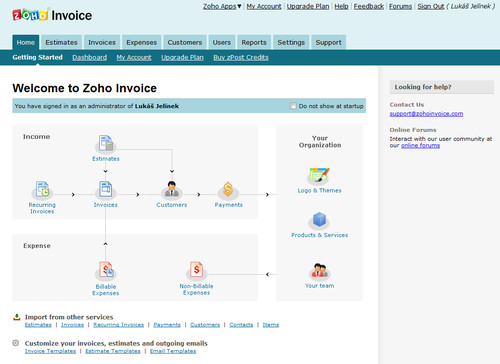Click Upgrade Plan in top header links
Viewport: 500px width, 364px height.
pyautogui.click(x=308, y=6)
